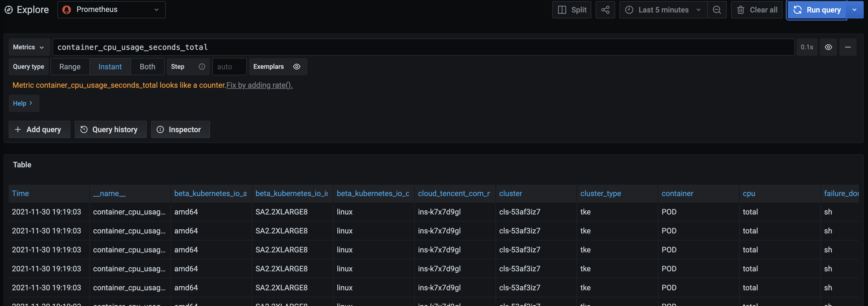This screenshot has height=306, width=868.
Task: Click Clear all trash button
Action: 756,10
